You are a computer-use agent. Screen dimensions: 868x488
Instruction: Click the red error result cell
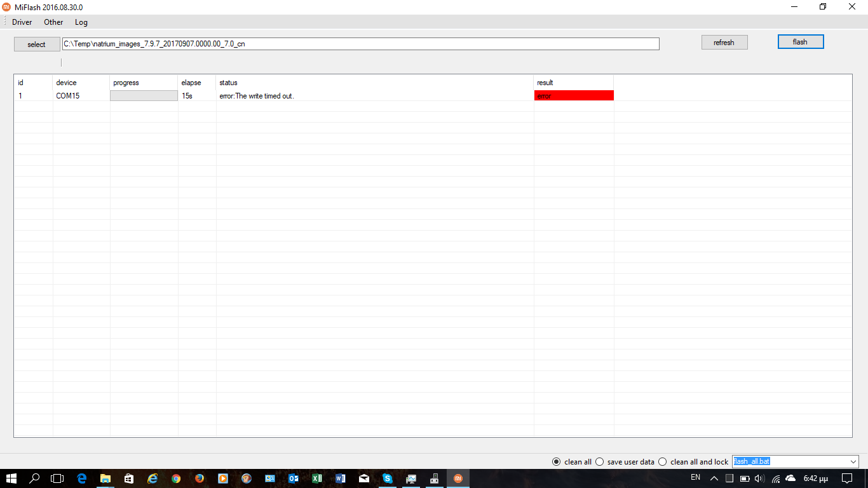tap(574, 95)
